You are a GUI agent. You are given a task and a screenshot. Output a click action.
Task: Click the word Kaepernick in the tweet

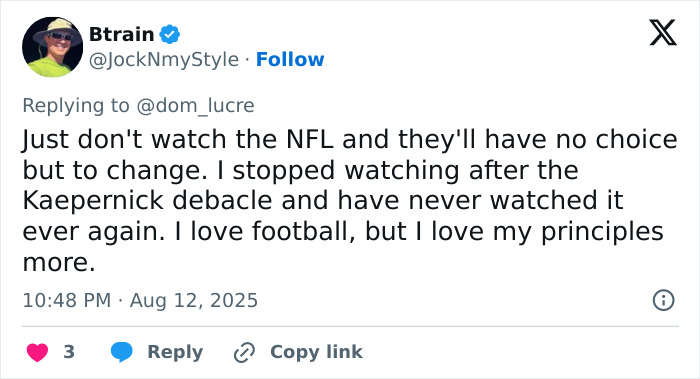[93, 200]
